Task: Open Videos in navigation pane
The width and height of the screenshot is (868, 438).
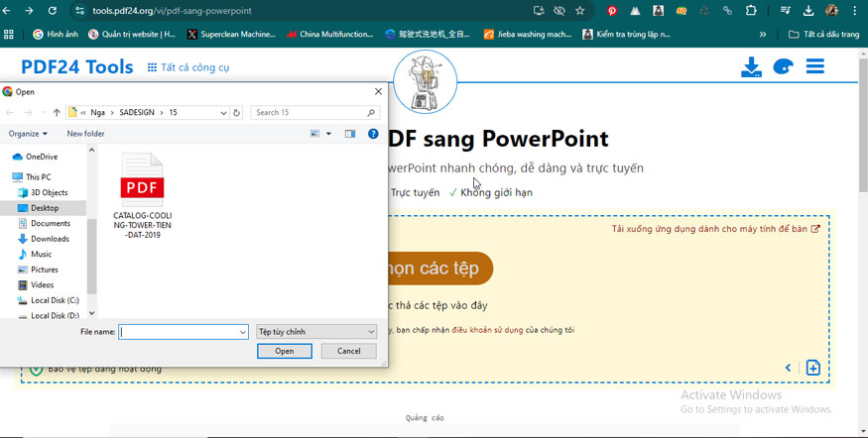Action: pyautogui.click(x=42, y=285)
